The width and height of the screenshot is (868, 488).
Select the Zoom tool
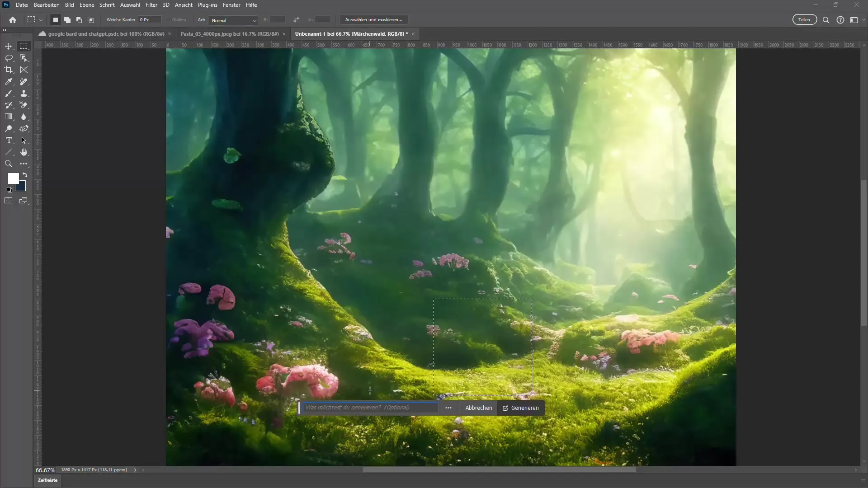coord(9,164)
